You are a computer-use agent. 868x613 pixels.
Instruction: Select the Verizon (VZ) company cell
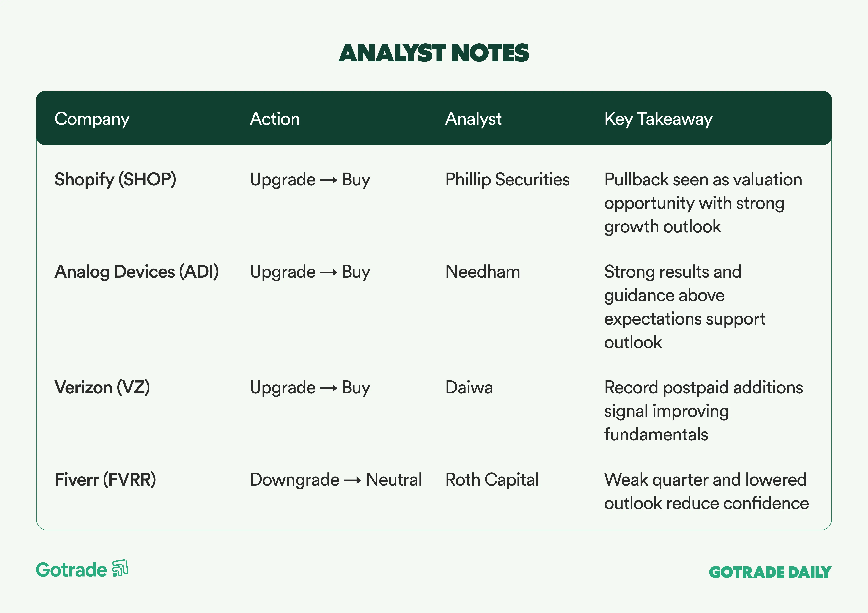pos(102,387)
